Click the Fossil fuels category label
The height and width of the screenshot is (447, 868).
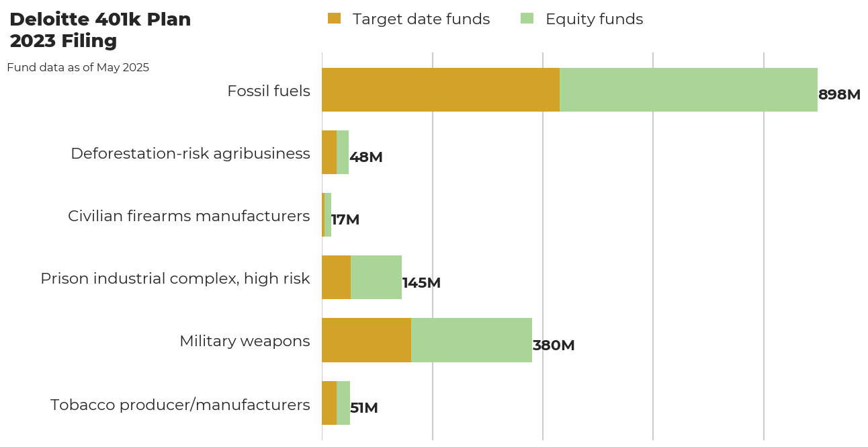point(269,91)
